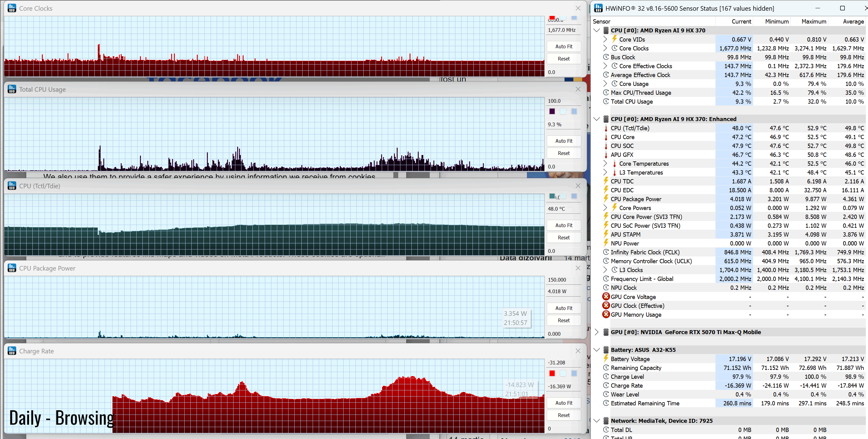Click Reset in Total CPU Usage graph
The width and height of the screenshot is (868, 439).
[x=563, y=153]
